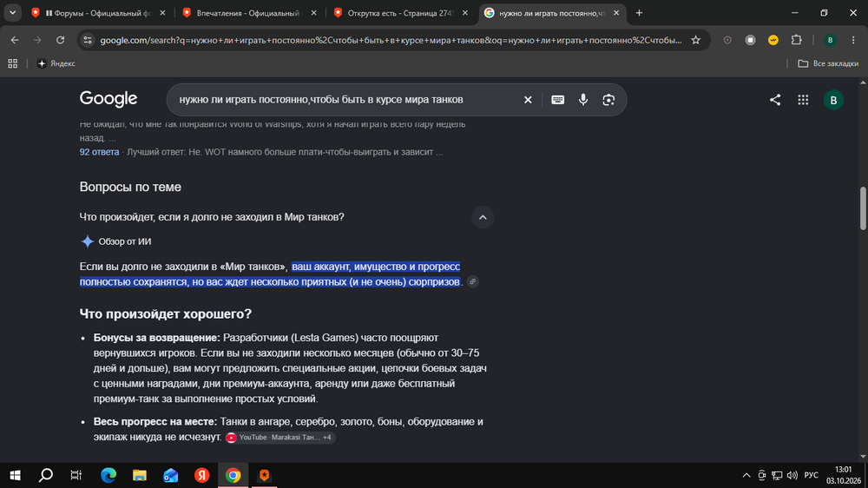Open Google account avatar B
This screenshot has width=868, height=488.
click(x=833, y=100)
